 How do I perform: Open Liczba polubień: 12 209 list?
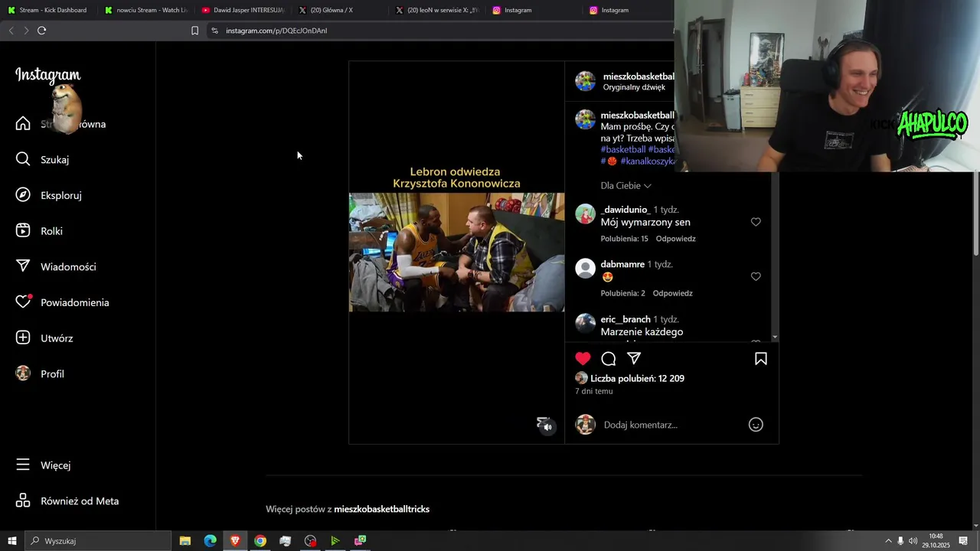tap(637, 378)
